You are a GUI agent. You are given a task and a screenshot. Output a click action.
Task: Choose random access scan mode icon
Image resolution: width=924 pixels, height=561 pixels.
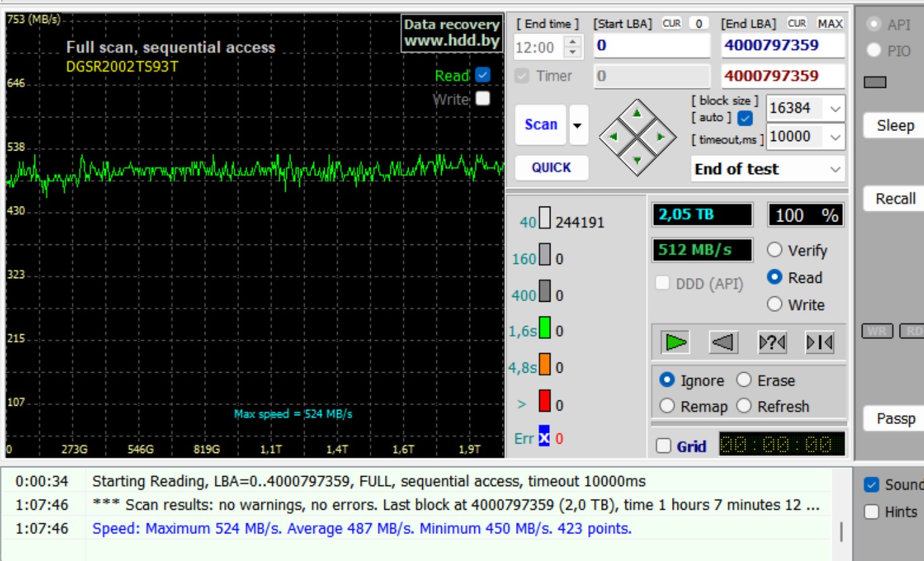click(x=772, y=343)
